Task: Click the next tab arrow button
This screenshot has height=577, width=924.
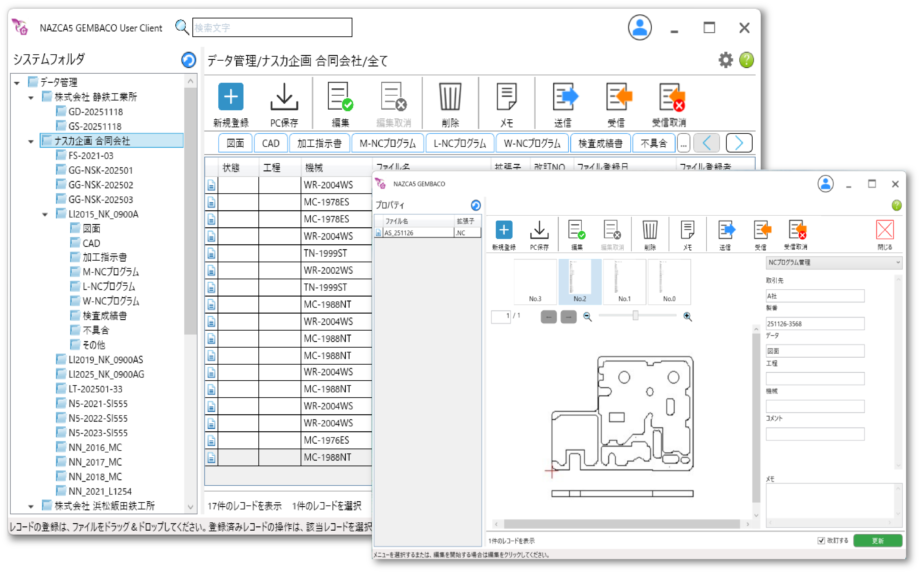Action: [x=739, y=143]
